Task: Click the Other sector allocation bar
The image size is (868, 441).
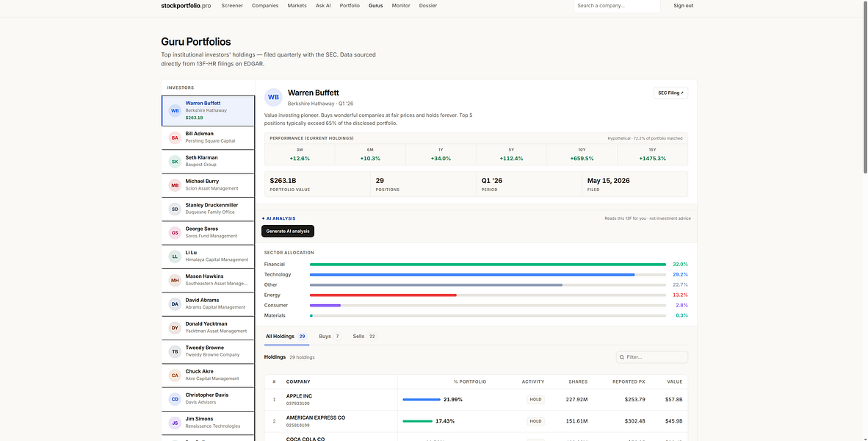Action: click(x=488, y=284)
